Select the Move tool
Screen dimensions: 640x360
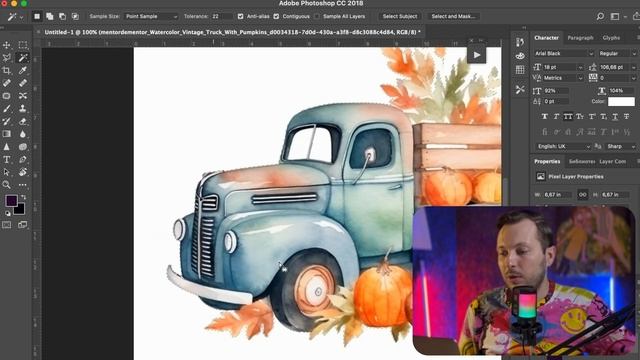pos(7,44)
